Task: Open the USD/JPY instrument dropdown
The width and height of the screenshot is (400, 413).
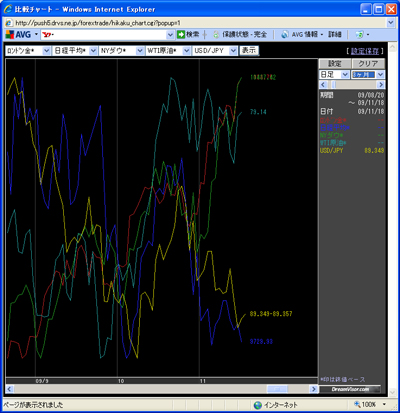Action: (215, 51)
